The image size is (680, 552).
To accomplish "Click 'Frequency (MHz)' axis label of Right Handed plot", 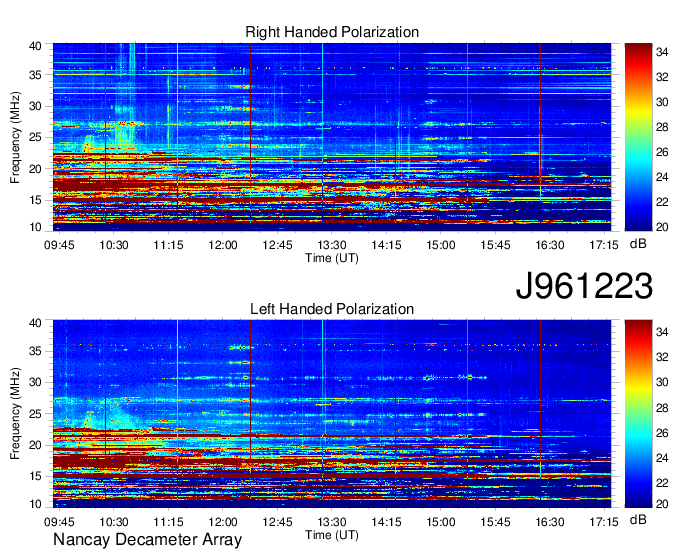I will 15,137.
